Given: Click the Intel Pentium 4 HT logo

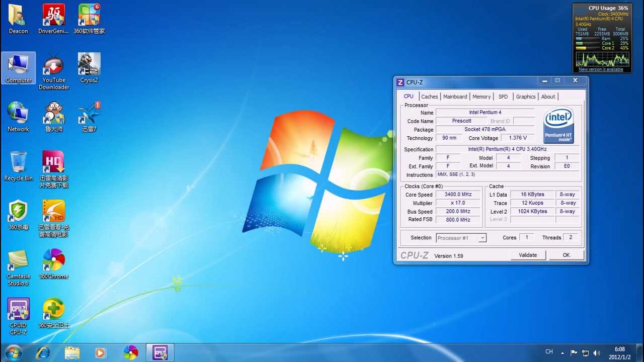Looking at the screenshot, I should (558, 126).
